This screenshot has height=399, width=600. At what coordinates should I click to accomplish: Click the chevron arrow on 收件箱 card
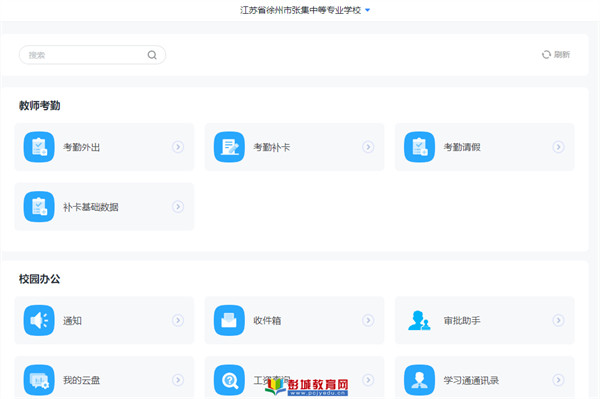[368, 320]
